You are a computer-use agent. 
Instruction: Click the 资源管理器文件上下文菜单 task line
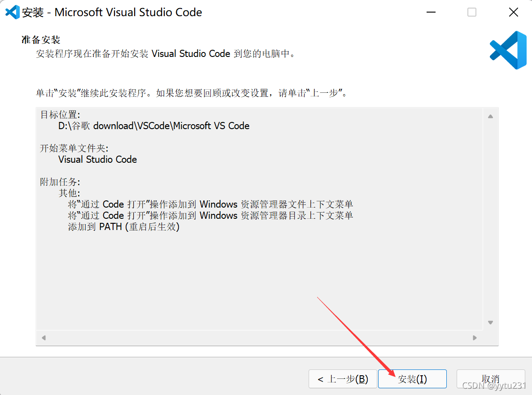(210, 204)
